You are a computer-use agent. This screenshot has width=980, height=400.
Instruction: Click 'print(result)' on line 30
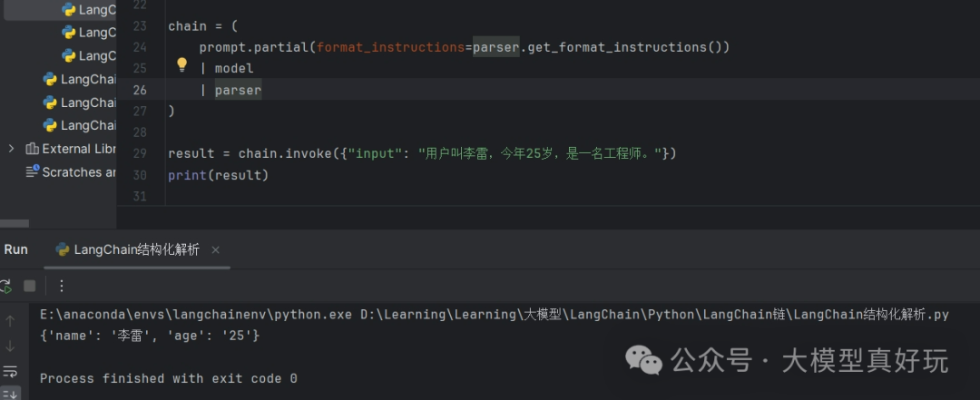(218, 175)
